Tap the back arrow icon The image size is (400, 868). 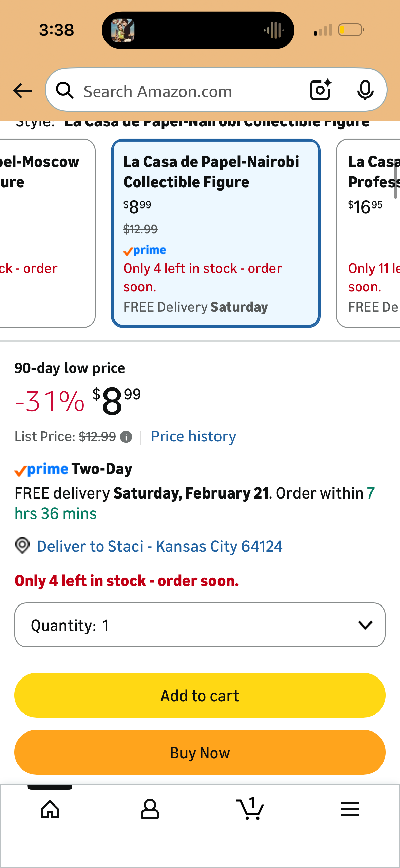(22, 91)
